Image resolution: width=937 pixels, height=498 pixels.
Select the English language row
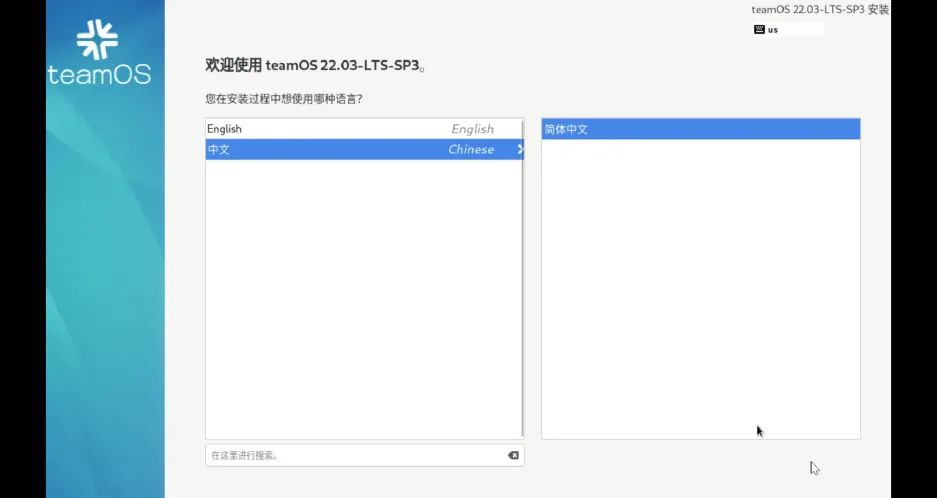click(364, 129)
